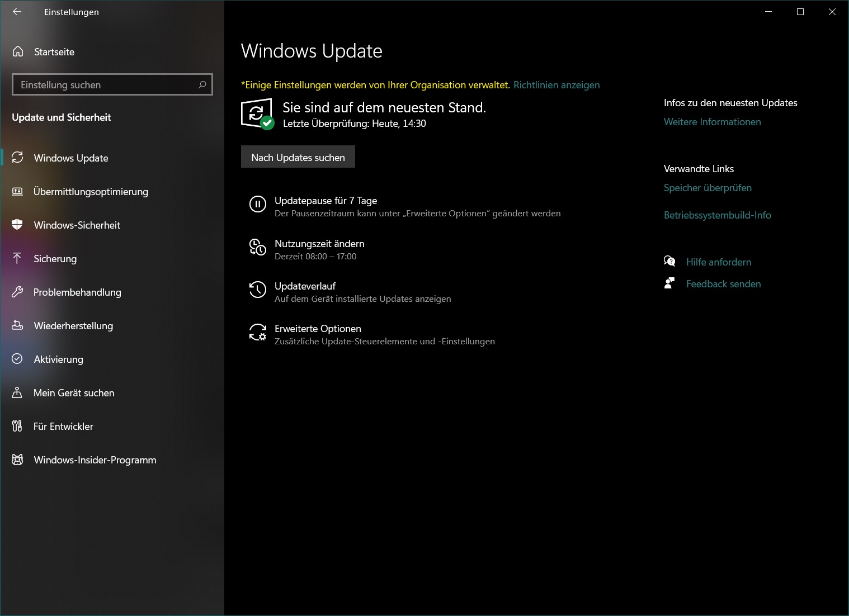Close the Einstellungen window
849x616 pixels.
[x=832, y=12]
